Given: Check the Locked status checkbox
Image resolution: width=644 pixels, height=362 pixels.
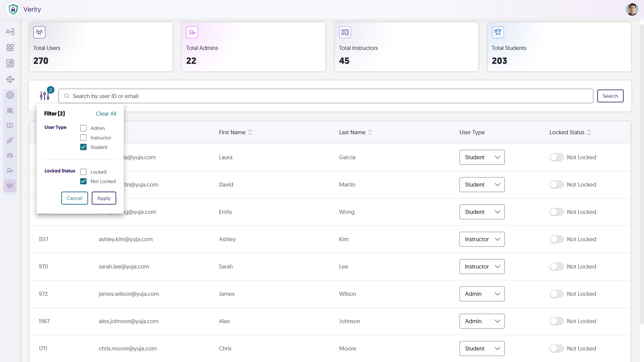Looking at the screenshot, I should point(83,172).
